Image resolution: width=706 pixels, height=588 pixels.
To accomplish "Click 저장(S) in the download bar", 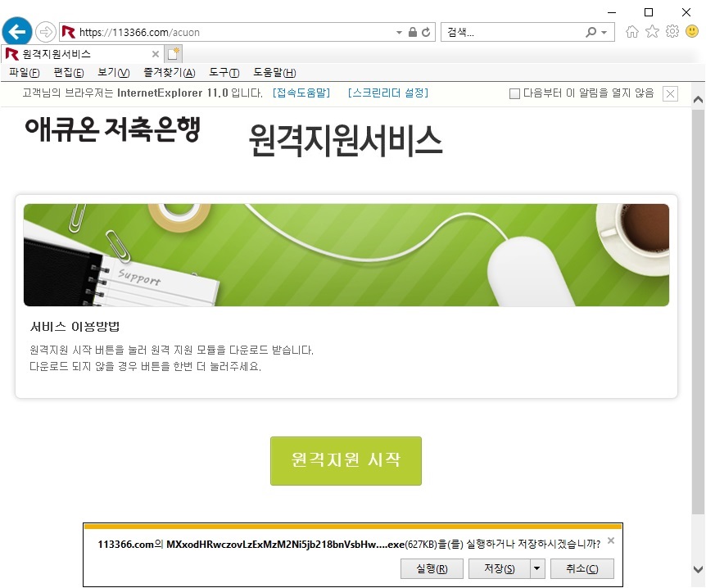I will tap(499, 568).
